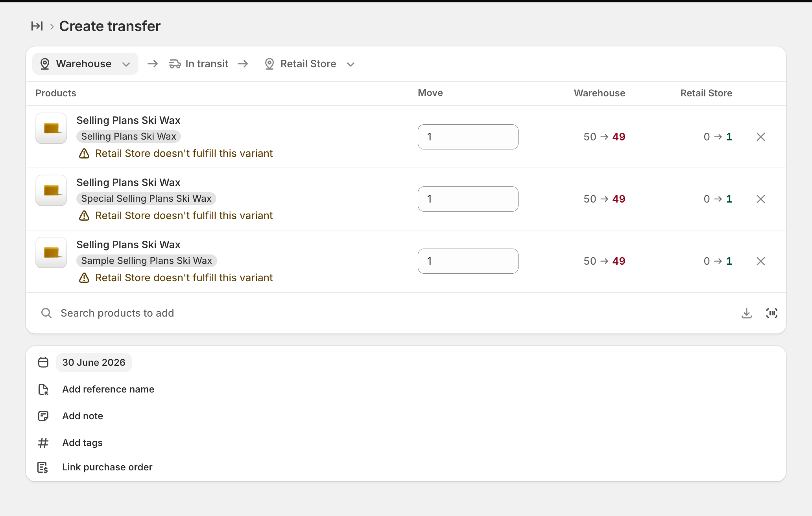Click the search magnifier icon
Viewport: 812px width, 516px height.
[46, 313]
